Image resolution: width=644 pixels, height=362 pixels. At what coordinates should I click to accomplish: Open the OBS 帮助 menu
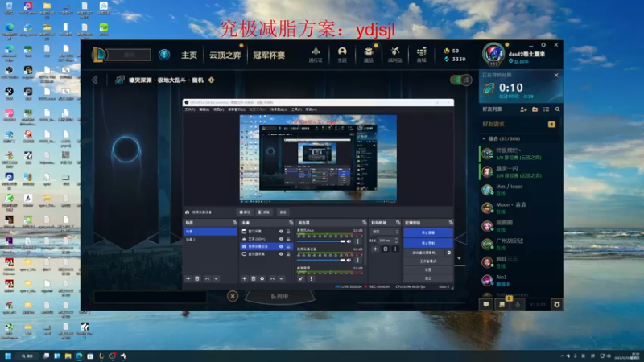pyautogui.click(x=311, y=109)
